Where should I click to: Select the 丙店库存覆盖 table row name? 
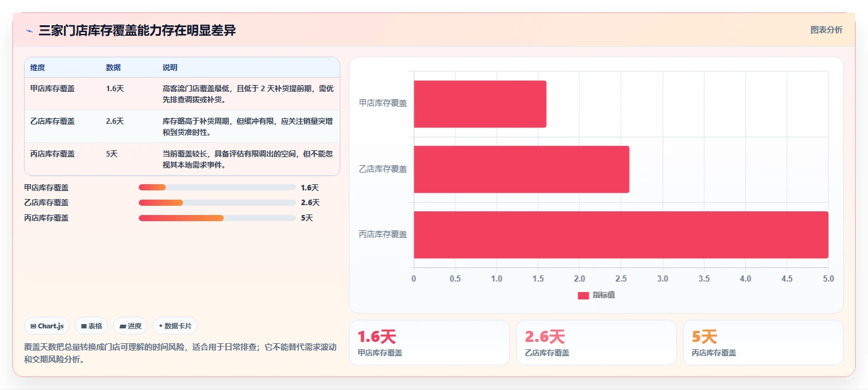[x=52, y=153]
